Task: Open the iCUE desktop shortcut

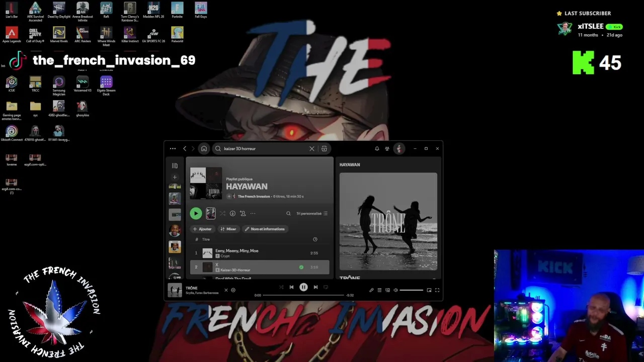Action: tap(12, 84)
